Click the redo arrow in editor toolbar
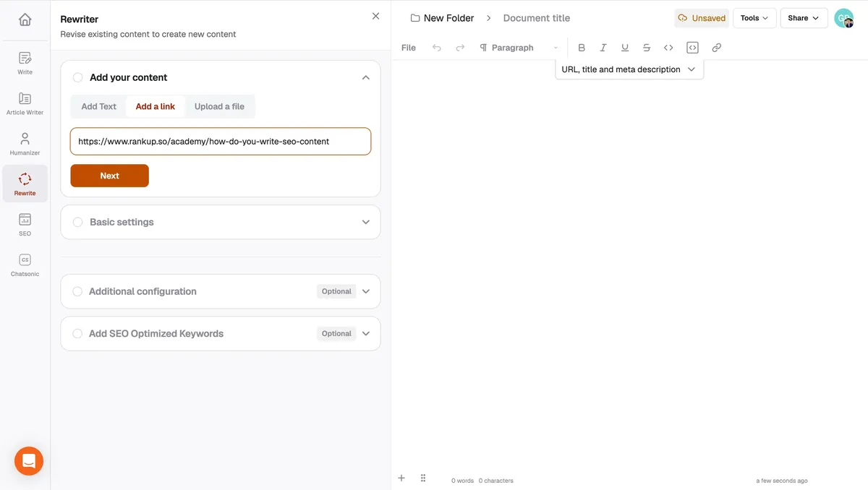 click(460, 48)
